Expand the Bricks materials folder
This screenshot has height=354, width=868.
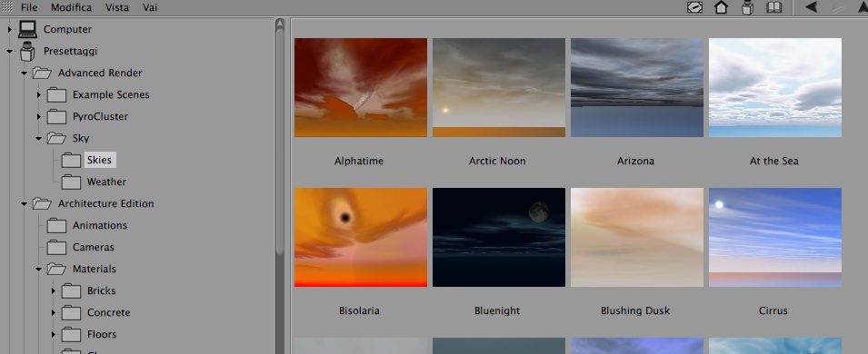[x=53, y=291]
